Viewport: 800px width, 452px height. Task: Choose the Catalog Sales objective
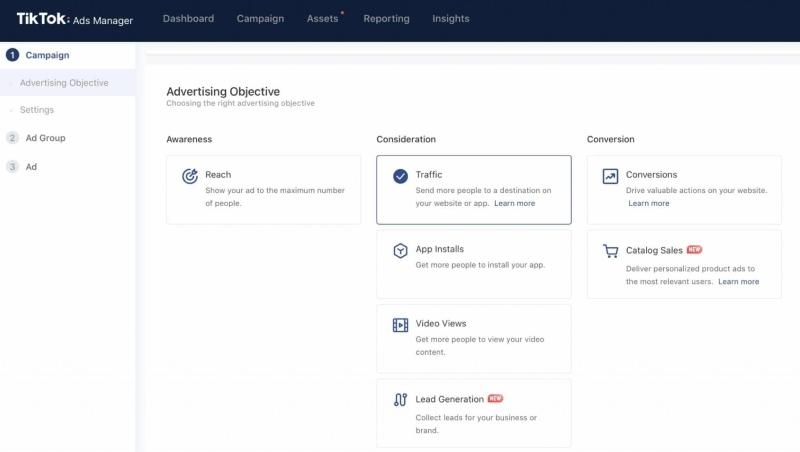pyautogui.click(x=684, y=264)
